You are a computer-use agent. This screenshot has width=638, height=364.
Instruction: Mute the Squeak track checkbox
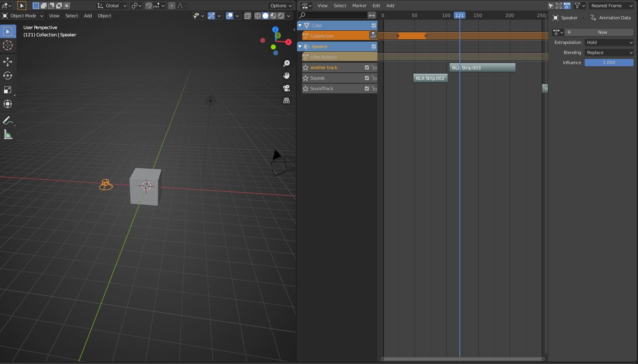point(367,78)
